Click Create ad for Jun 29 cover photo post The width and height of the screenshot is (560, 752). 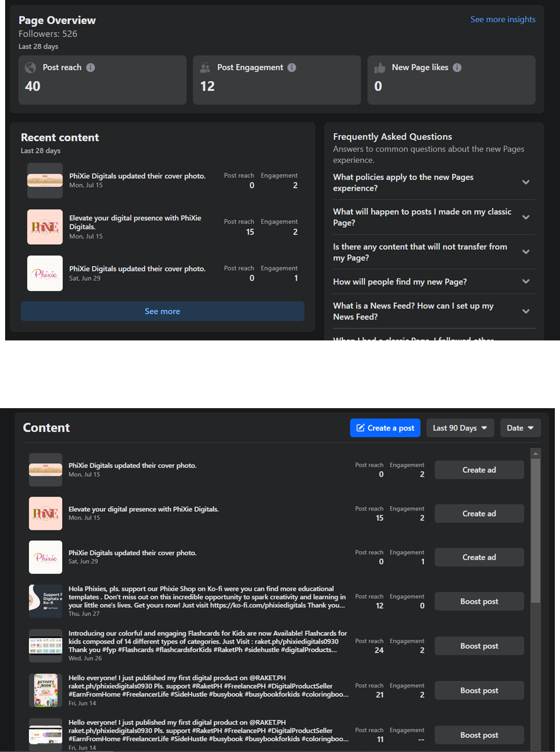click(x=479, y=557)
